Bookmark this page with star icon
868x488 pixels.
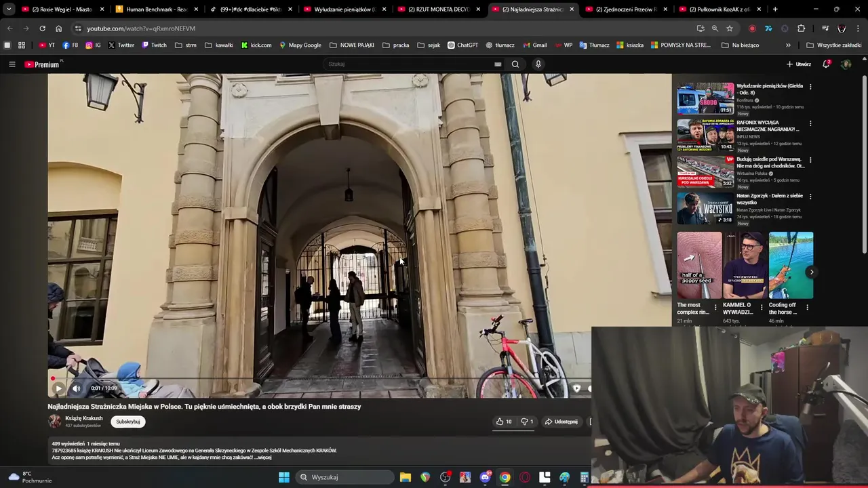[x=730, y=28]
